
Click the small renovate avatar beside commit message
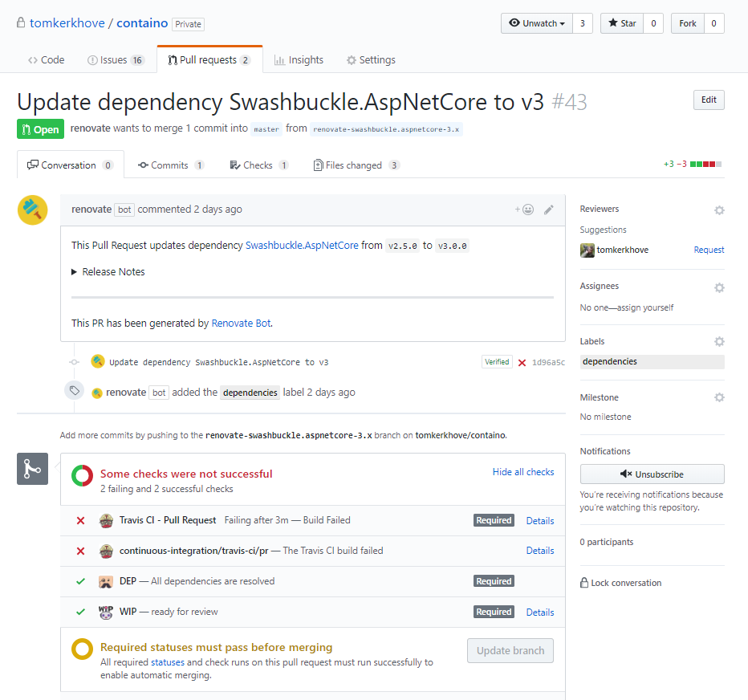[x=98, y=361]
